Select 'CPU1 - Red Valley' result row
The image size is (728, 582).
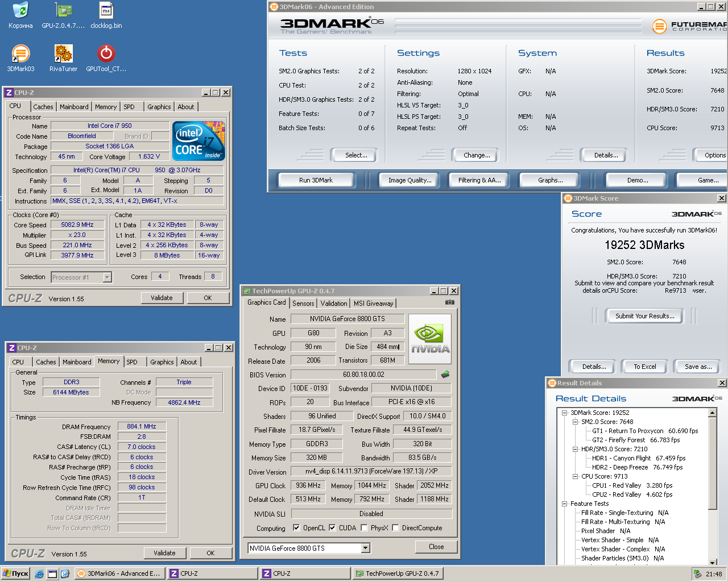pyautogui.click(x=632, y=485)
